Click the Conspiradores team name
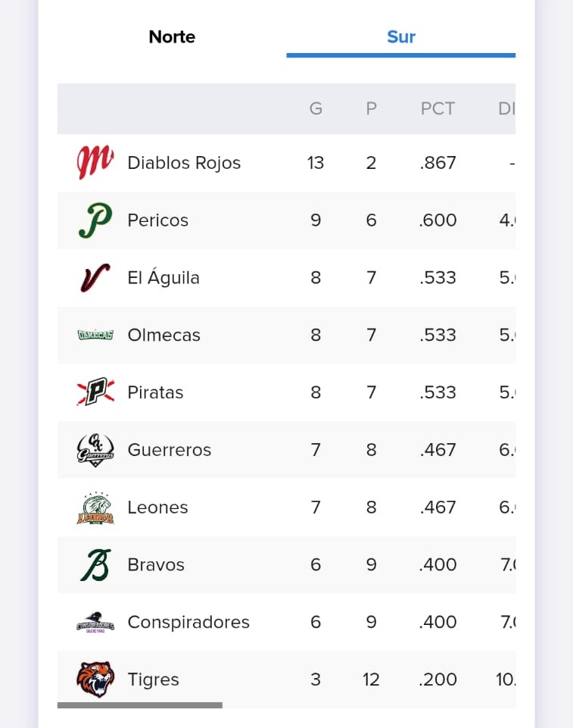Image resolution: width=573 pixels, height=728 pixels. pos(188,623)
